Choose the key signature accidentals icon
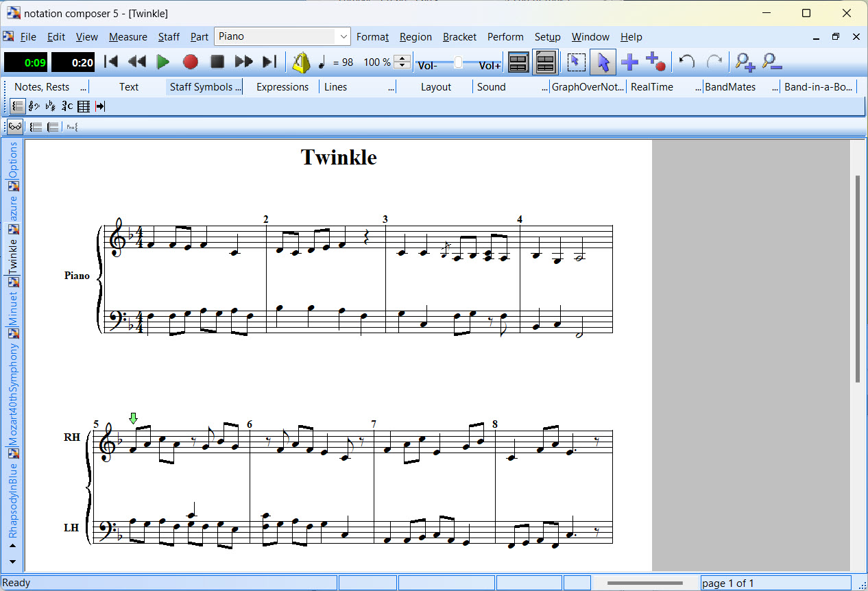Screen dimensions: 868x591 pyautogui.click(x=50, y=106)
